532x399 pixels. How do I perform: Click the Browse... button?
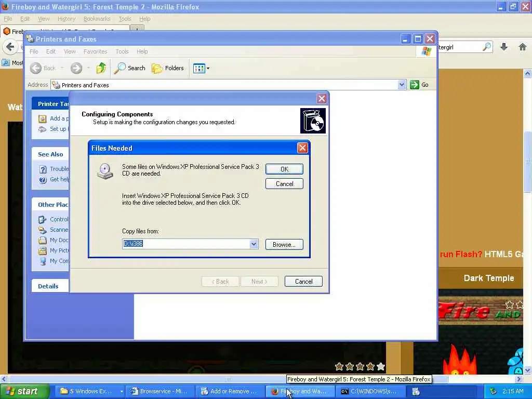(284, 244)
